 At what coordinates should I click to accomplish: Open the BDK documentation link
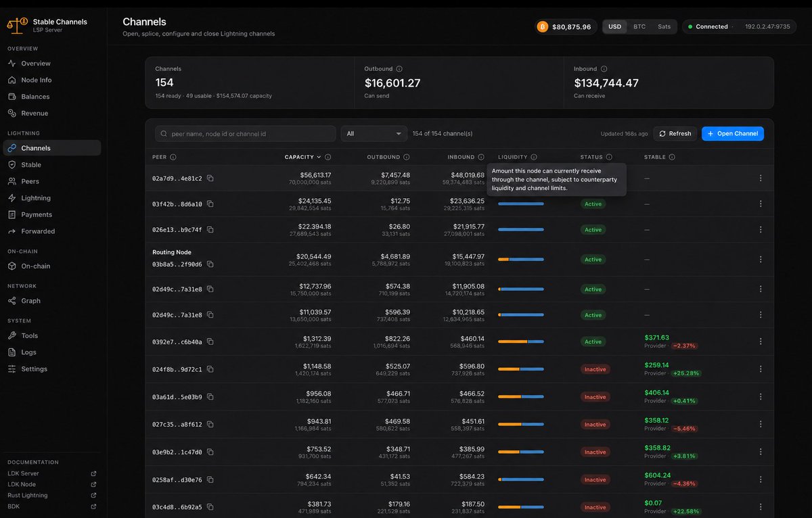(x=52, y=507)
